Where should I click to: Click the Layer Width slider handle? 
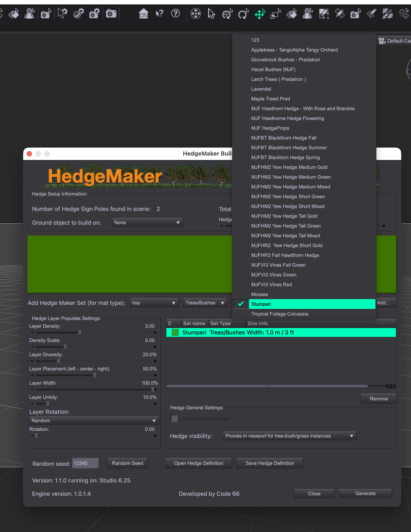point(153,390)
